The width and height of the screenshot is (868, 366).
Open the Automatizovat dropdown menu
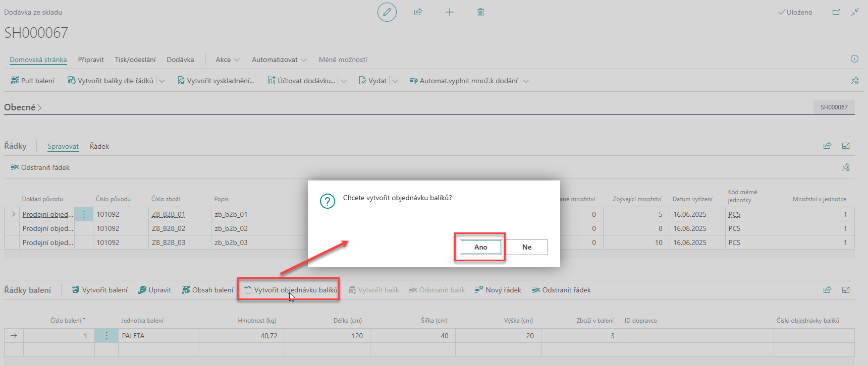[279, 59]
